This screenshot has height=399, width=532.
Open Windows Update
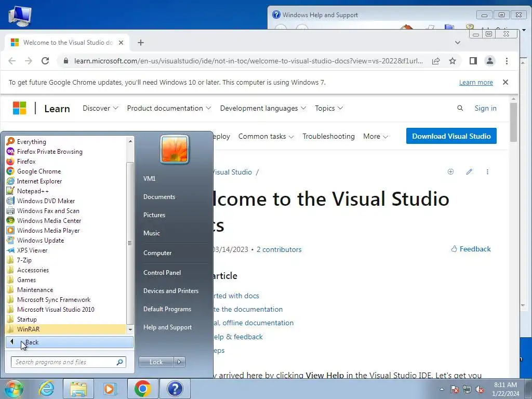[66, 240]
